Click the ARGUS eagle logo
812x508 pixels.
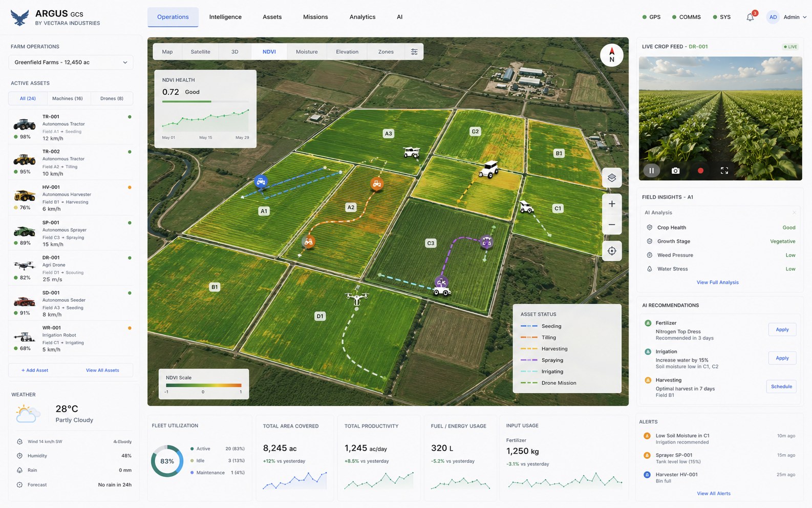[x=19, y=18]
